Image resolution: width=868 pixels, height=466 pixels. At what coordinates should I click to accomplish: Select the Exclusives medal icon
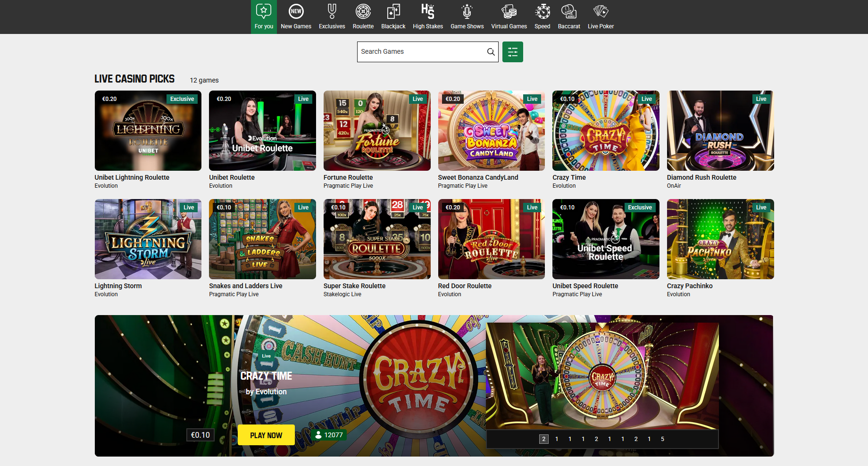[332, 11]
